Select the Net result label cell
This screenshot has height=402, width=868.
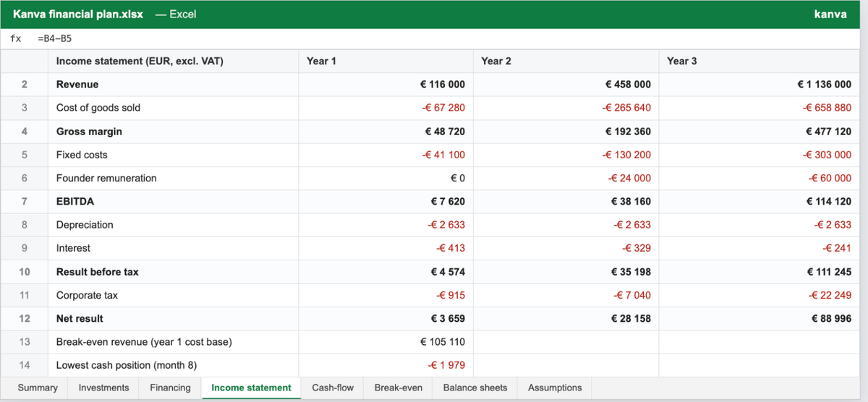[174, 319]
